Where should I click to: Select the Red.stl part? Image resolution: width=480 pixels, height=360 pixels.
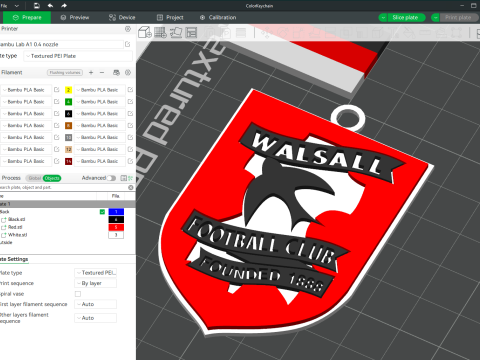[15, 227]
